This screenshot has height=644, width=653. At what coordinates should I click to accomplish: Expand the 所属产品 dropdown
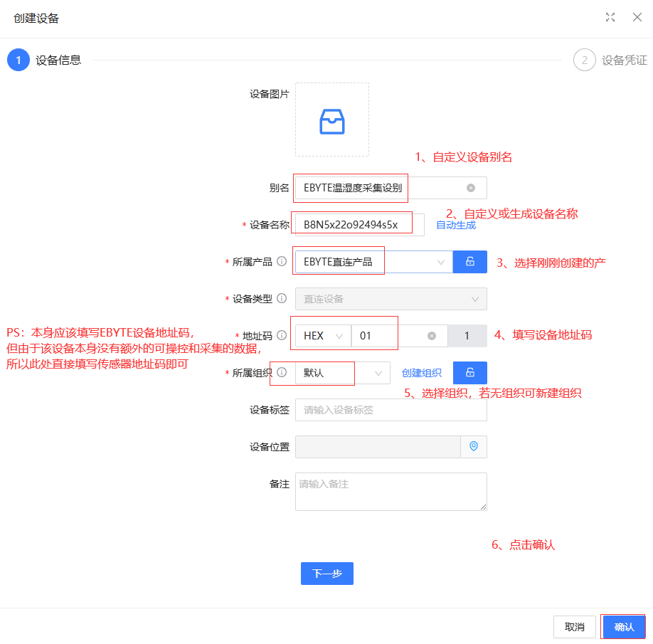click(441, 262)
